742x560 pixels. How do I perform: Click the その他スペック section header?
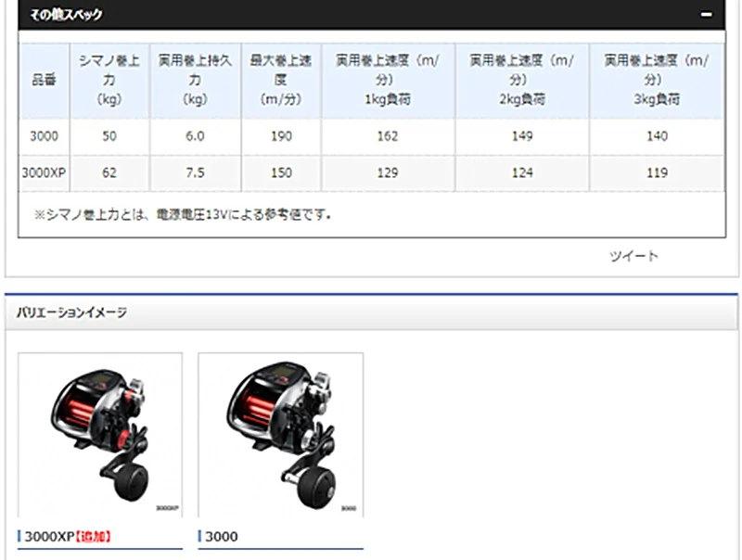click(372, 15)
